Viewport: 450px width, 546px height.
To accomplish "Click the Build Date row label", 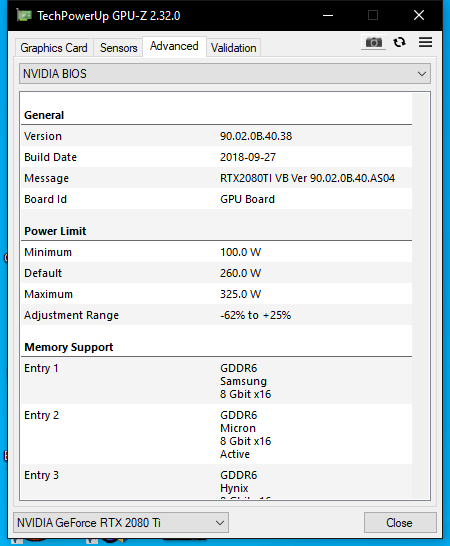I will [x=51, y=157].
